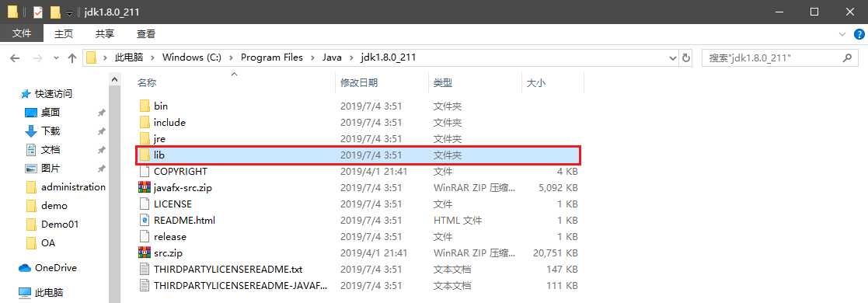Select the lib folder icon
868x303 pixels.
point(145,155)
